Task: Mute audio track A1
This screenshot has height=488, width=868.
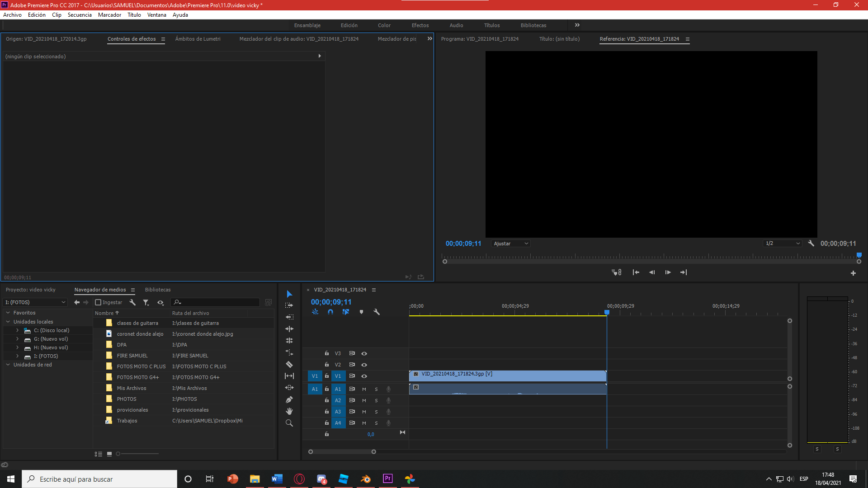Action: [x=364, y=389]
